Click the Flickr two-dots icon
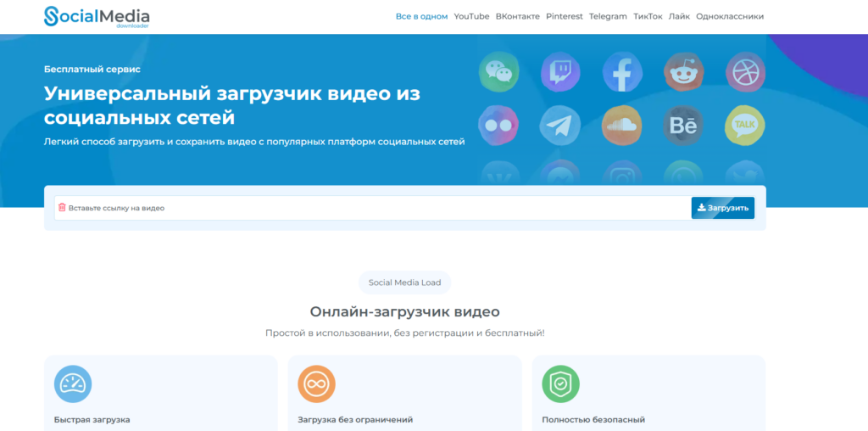Screen dimensions: 868x431 pyautogui.click(x=498, y=126)
